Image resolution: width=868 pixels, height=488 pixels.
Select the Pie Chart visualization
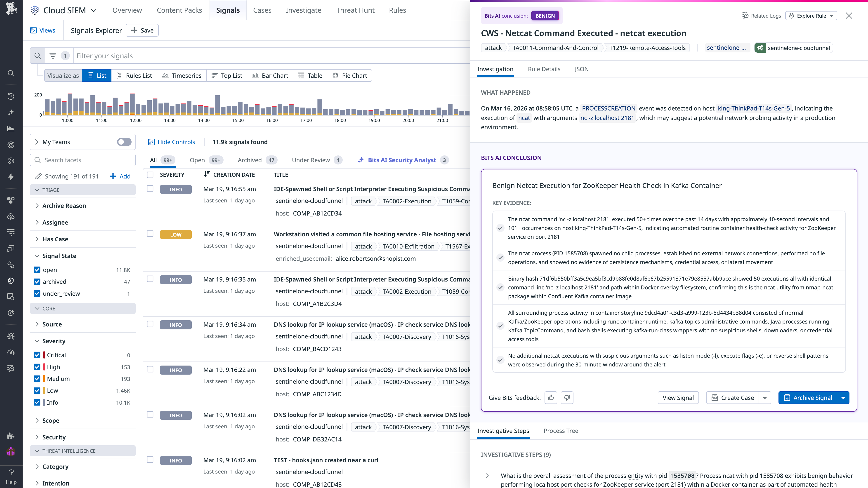coord(349,75)
